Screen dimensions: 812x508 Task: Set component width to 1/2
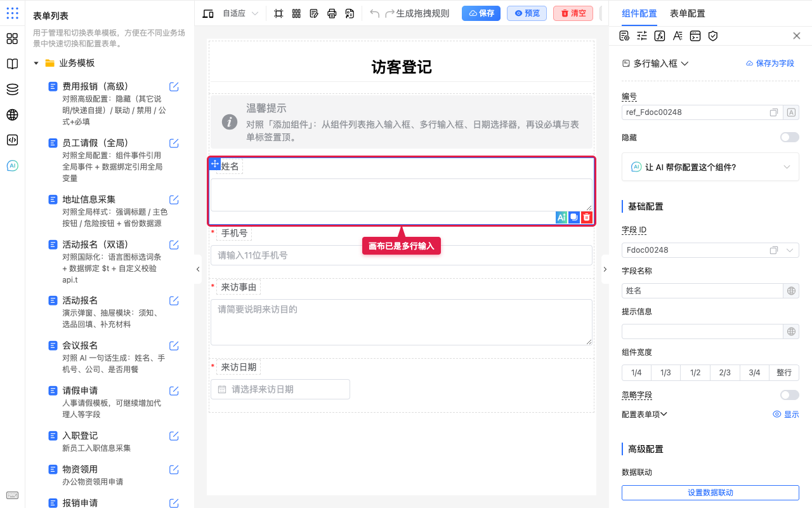pos(695,373)
